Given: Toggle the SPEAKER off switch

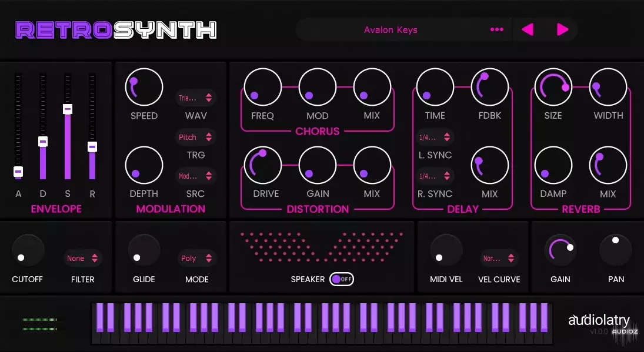Looking at the screenshot, I should [x=342, y=279].
